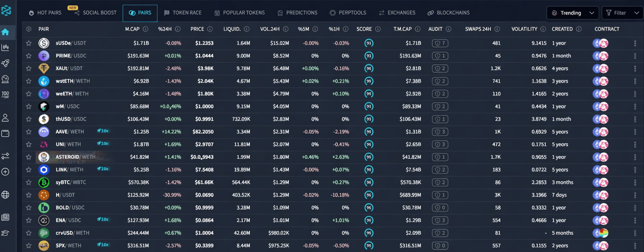This screenshot has width=644, height=252.
Task: Favorite the LINK/WETH pair star
Action: tap(29, 170)
